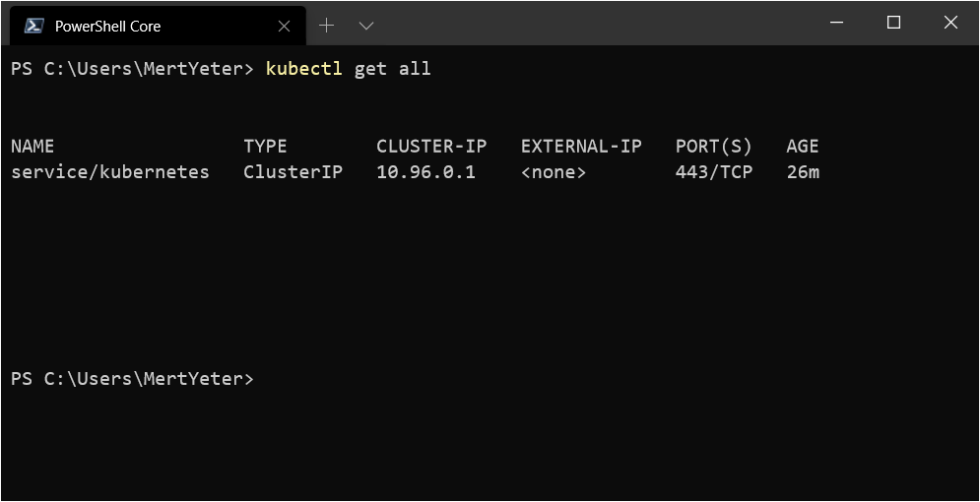Close the terminal window
Screen dimensions: 980x502
[950, 23]
